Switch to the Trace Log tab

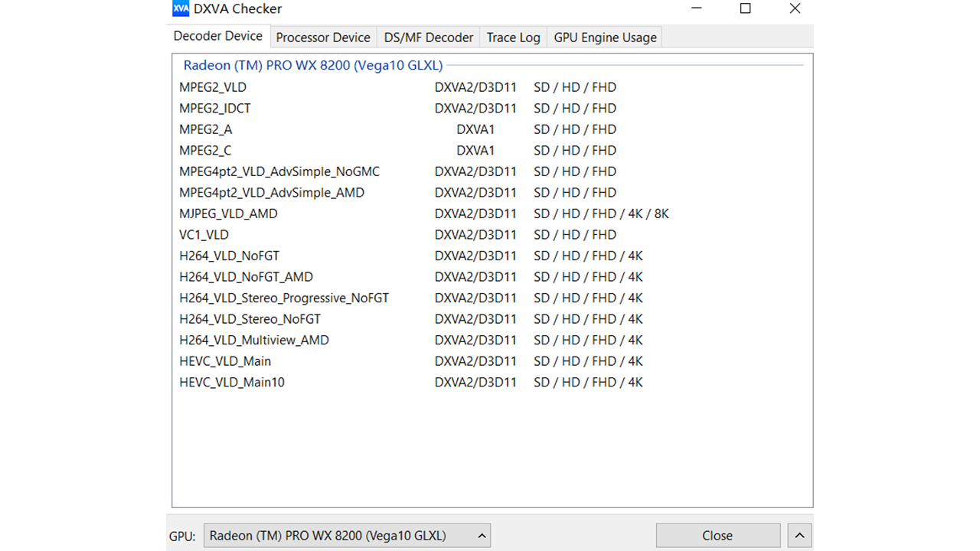coord(514,37)
